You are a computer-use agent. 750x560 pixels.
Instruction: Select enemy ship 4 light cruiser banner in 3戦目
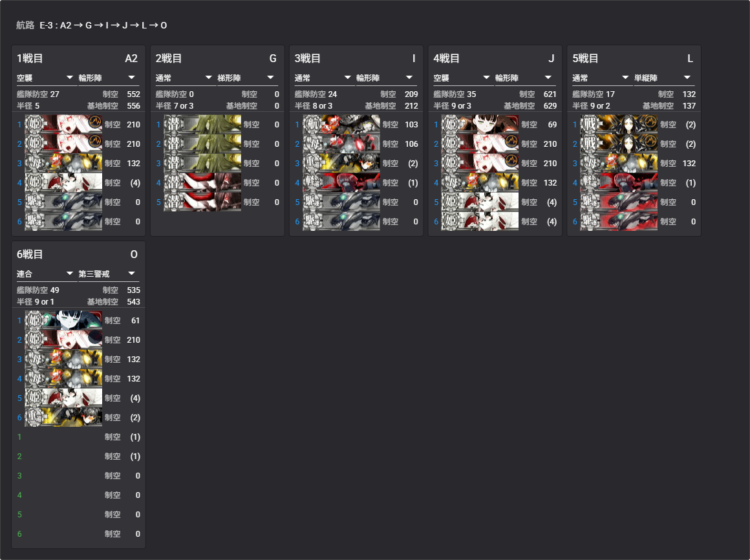click(x=341, y=183)
